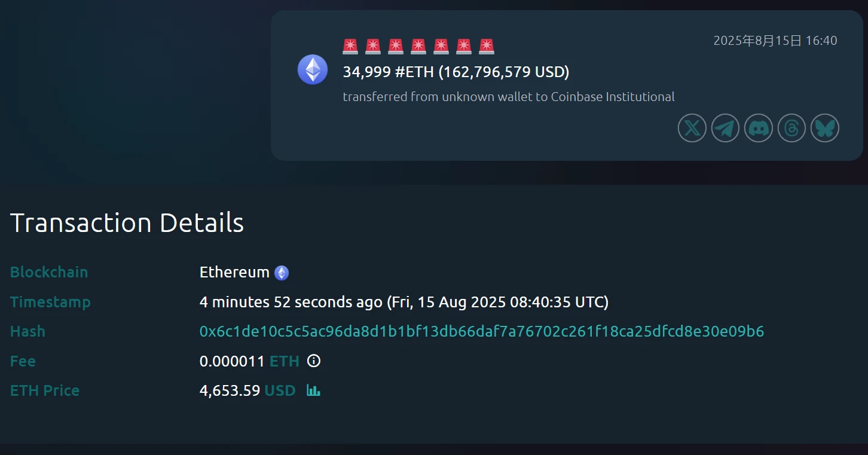The width and height of the screenshot is (868, 455).
Task: Select the ETH coin logo in the alert card
Action: (x=312, y=69)
